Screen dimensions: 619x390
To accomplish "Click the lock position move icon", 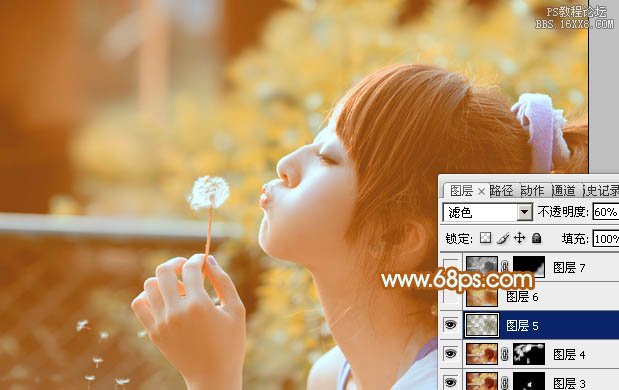I will (x=520, y=238).
